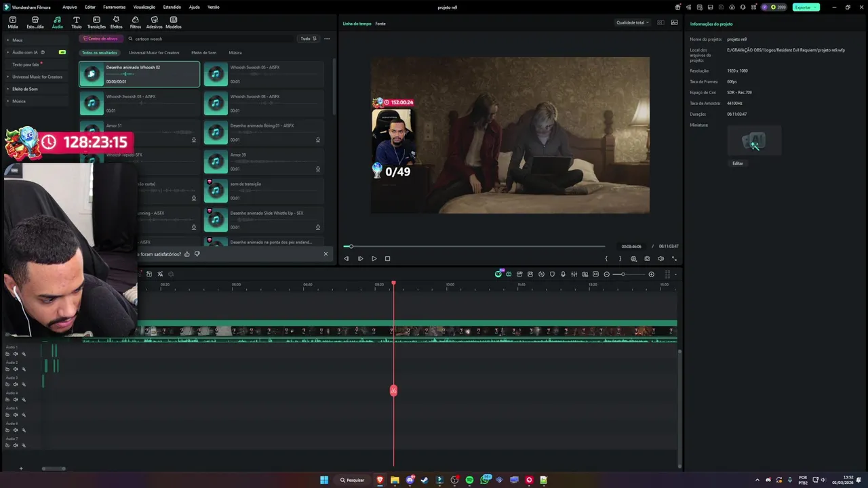Close the satisfaction feedback bar
Image resolution: width=868 pixels, height=488 pixels.
pyautogui.click(x=325, y=254)
